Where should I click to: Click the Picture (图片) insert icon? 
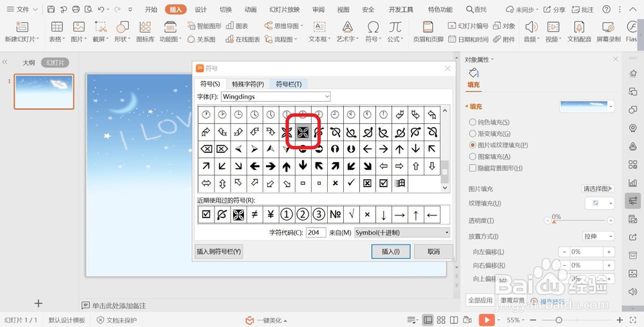[79, 27]
